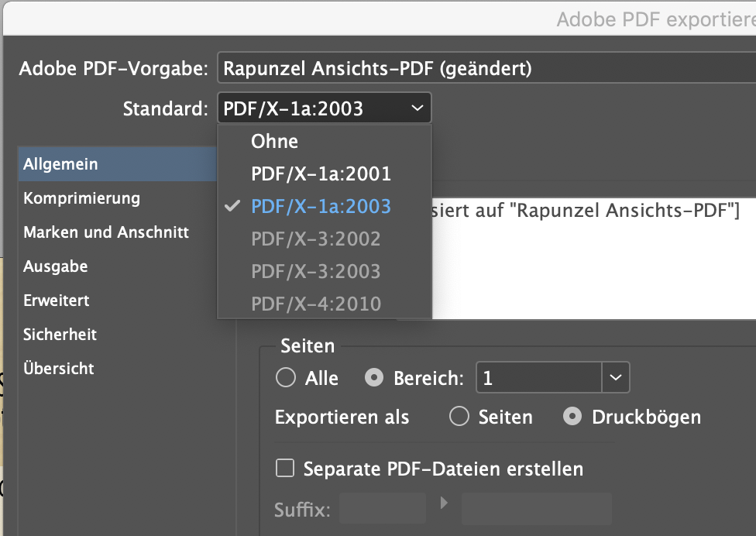Enable "Separate PDF-Dateien erstellen" checkbox
This screenshot has height=536, width=756.
pyautogui.click(x=284, y=468)
